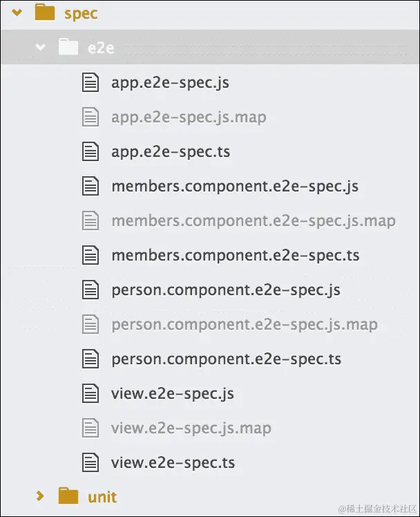
Task: Click the unit folder icon
Action: (x=68, y=496)
